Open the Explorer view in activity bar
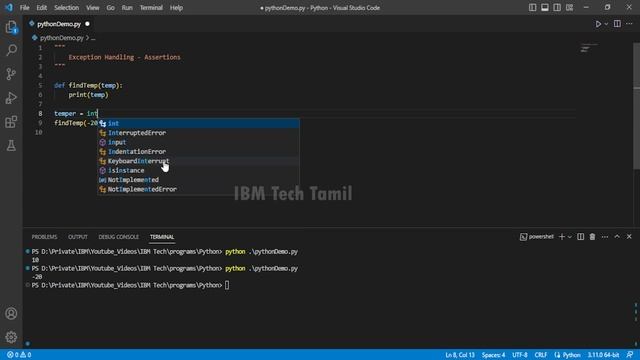640x360 pixels. (11, 27)
